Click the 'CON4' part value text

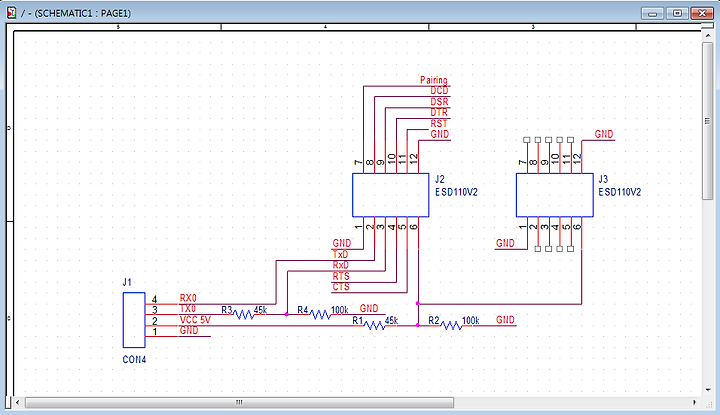click(x=134, y=359)
